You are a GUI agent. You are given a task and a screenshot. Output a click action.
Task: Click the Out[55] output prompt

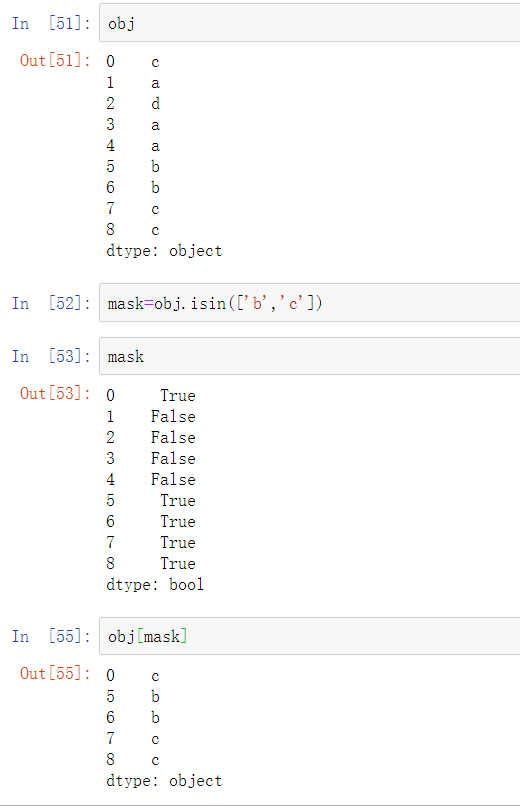coord(55,674)
